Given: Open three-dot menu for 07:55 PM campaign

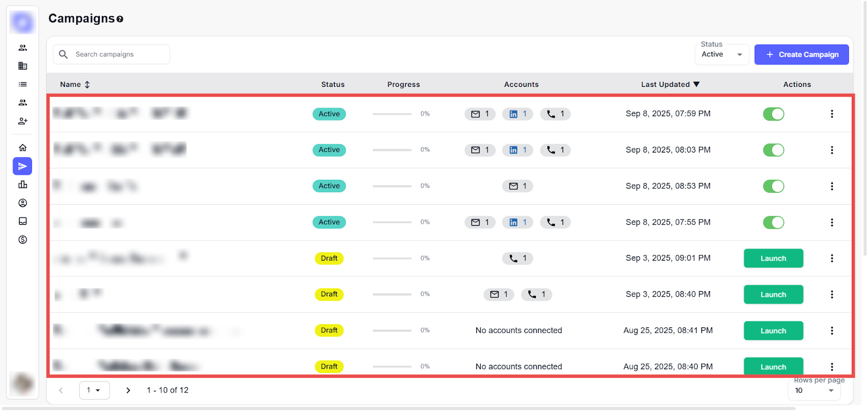Looking at the screenshot, I should [832, 223].
